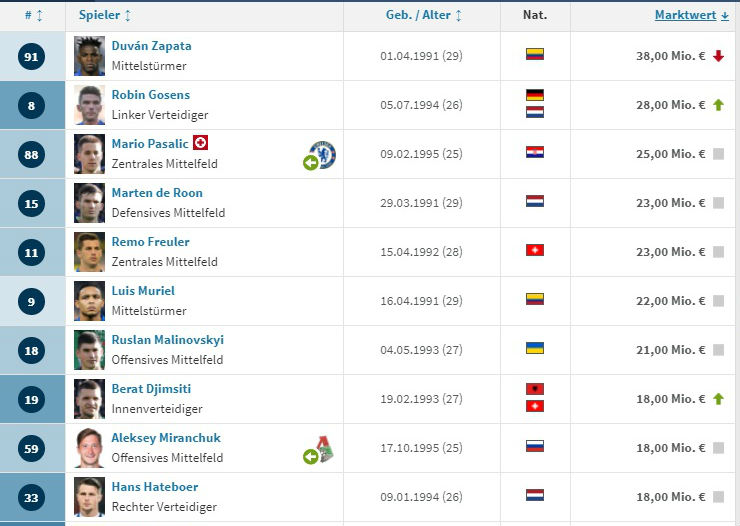Open Ruslan Malinovskyi's profile link
740x526 pixels.
[167, 340]
